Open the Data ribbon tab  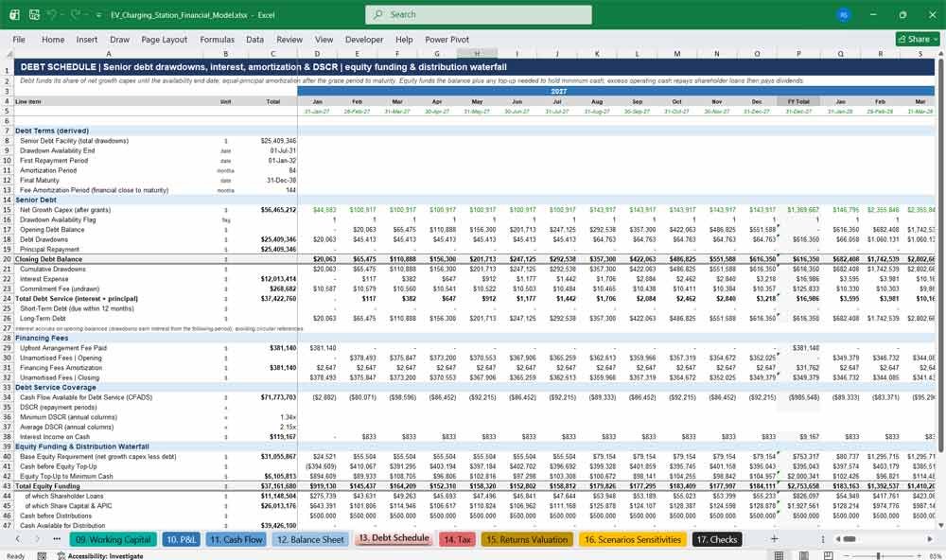click(x=254, y=39)
